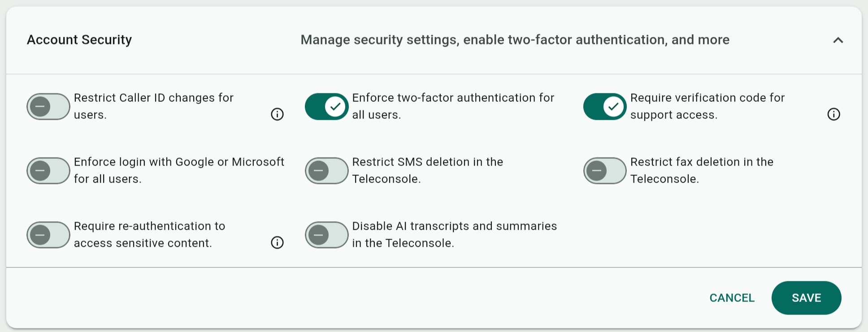Switch on Restrict fax deletion toggle
Screen dimensions: 868x332
[x=605, y=170]
